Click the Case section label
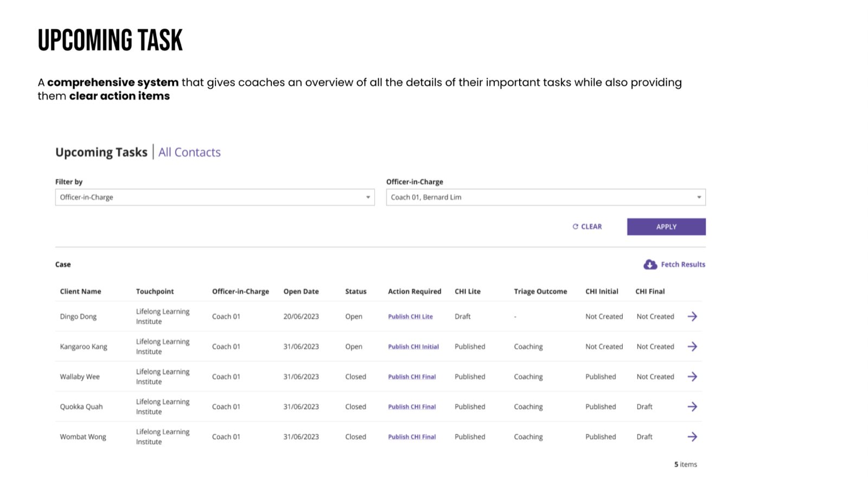868x486 pixels. coord(63,265)
